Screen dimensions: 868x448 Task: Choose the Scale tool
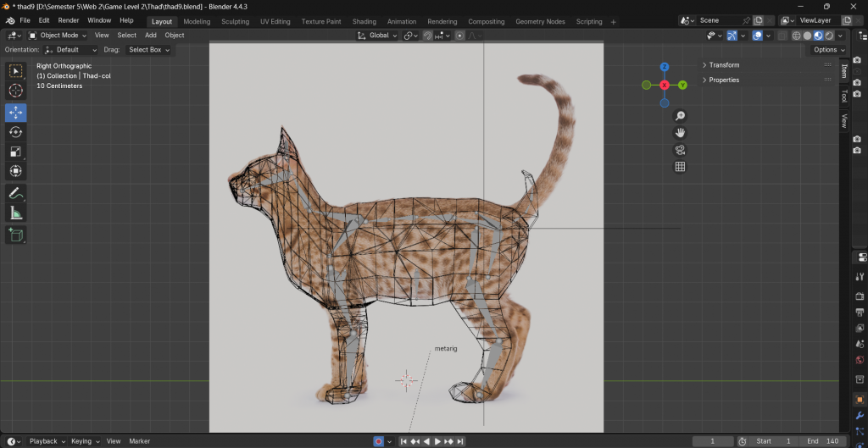(16, 152)
